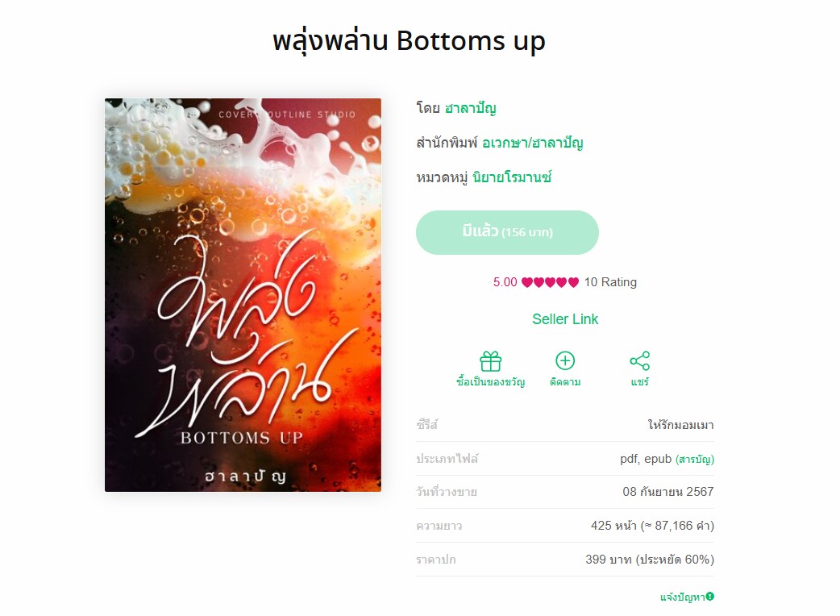Click แชร์ share label
840x616 pixels.
coord(639,382)
